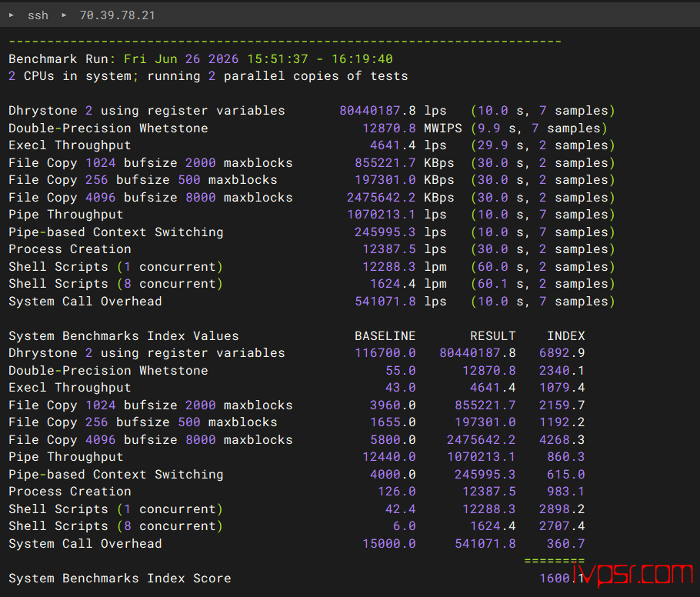The image size is (700, 597).
Task: Click the 197301.0 KBps file copy value
Action: click(x=405, y=180)
